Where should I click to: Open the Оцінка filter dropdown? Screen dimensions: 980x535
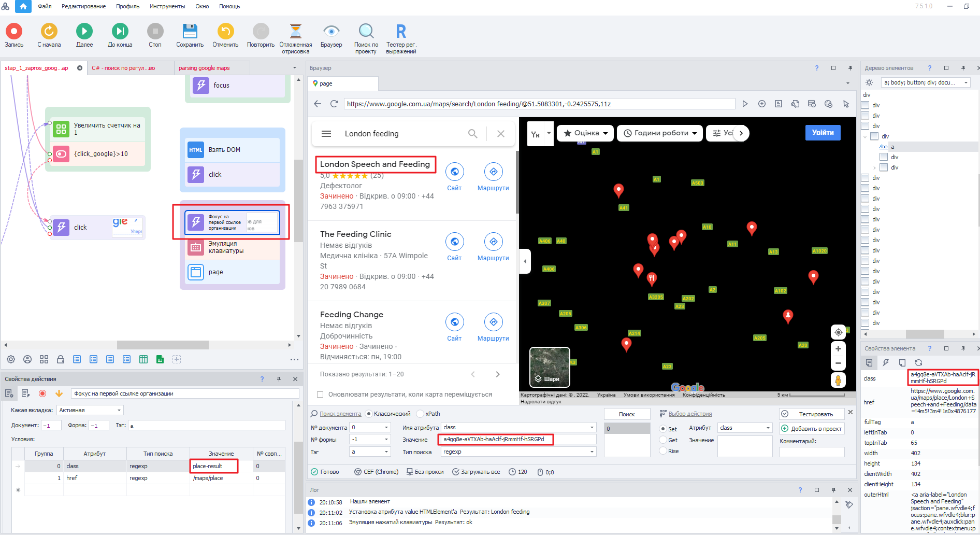click(585, 133)
